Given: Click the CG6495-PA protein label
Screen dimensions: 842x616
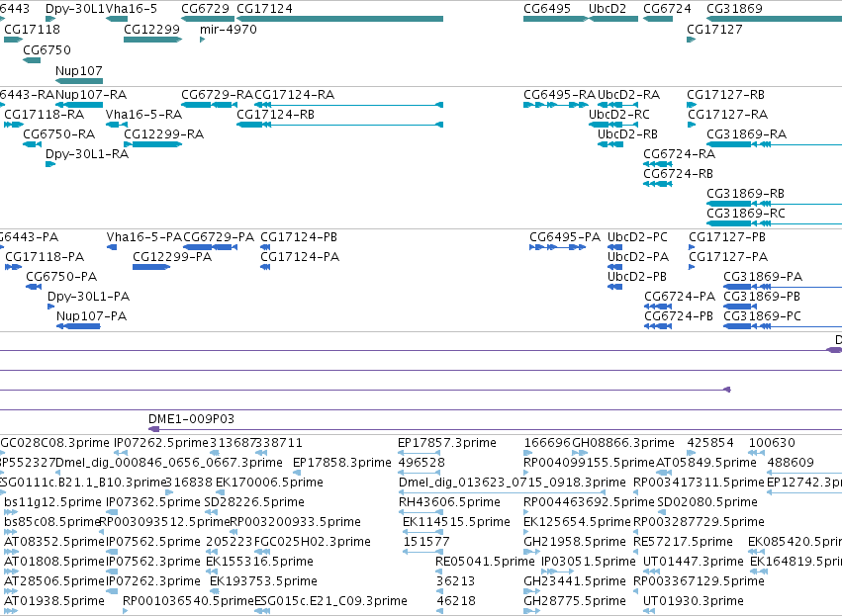Looking at the screenshot, I should pyautogui.click(x=565, y=237).
